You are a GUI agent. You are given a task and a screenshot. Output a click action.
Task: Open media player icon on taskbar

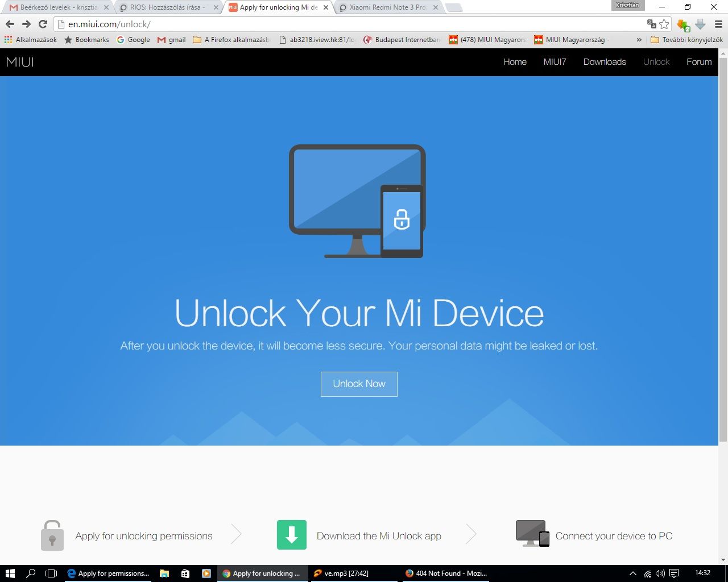(x=206, y=573)
